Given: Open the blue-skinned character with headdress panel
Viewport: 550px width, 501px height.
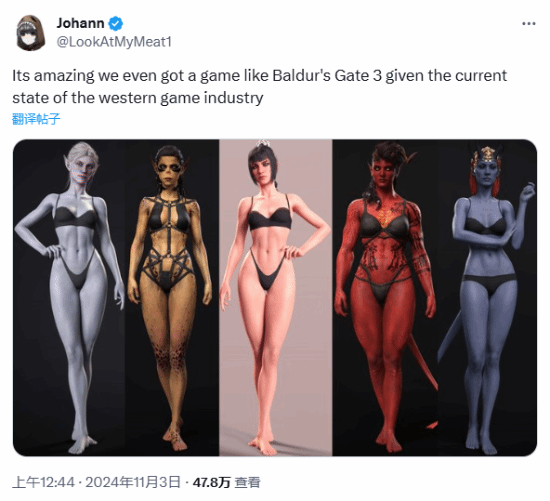Looking at the screenshot, I should click(488, 298).
